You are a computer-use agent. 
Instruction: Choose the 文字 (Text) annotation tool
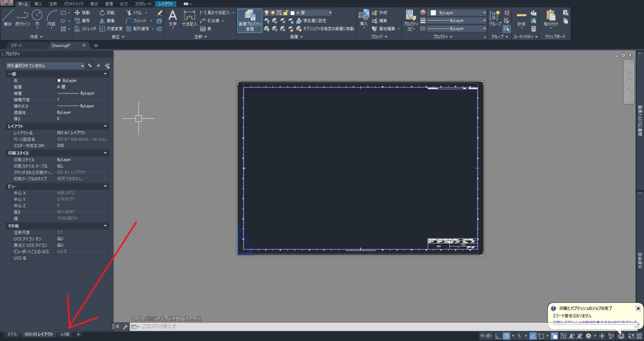(172, 18)
